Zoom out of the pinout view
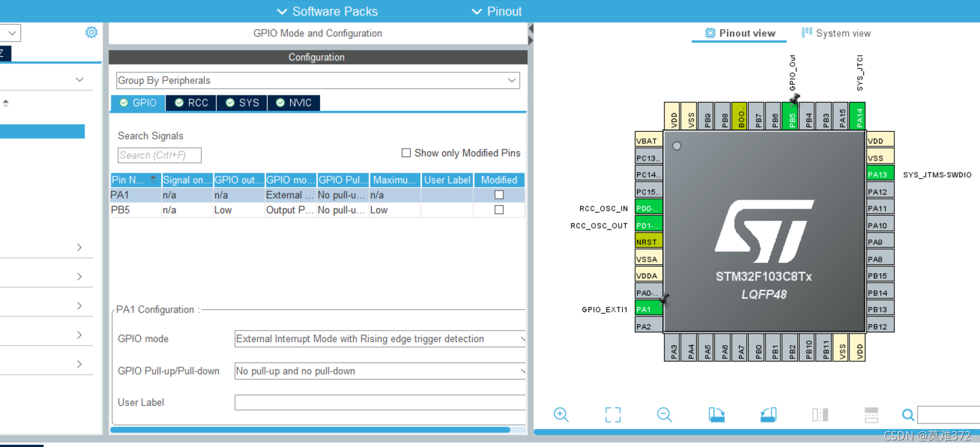The image size is (980, 447). pos(664,415)
